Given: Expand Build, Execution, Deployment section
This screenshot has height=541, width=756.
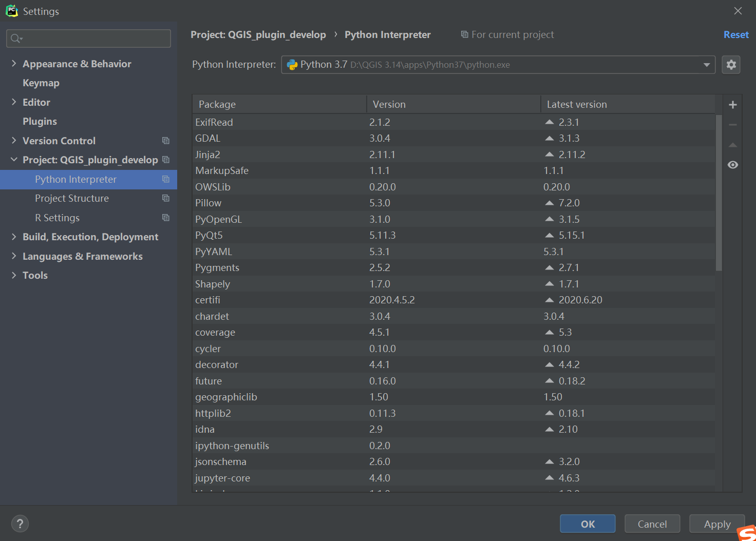Looking at the screenshot, I should [x=14, y=237].
